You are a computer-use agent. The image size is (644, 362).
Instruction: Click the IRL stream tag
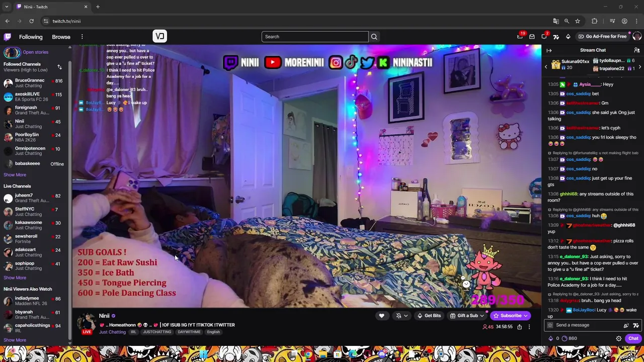pyautogui.click(x=133, y=332)
